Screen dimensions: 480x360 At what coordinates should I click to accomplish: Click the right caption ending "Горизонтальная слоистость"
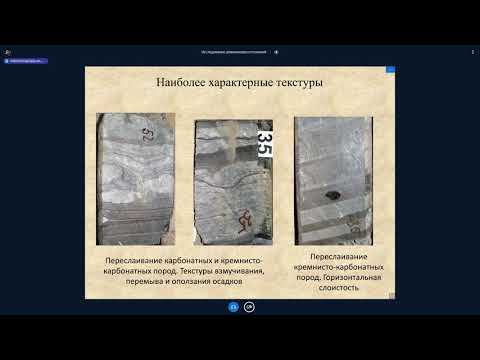(x=339, y=272)
